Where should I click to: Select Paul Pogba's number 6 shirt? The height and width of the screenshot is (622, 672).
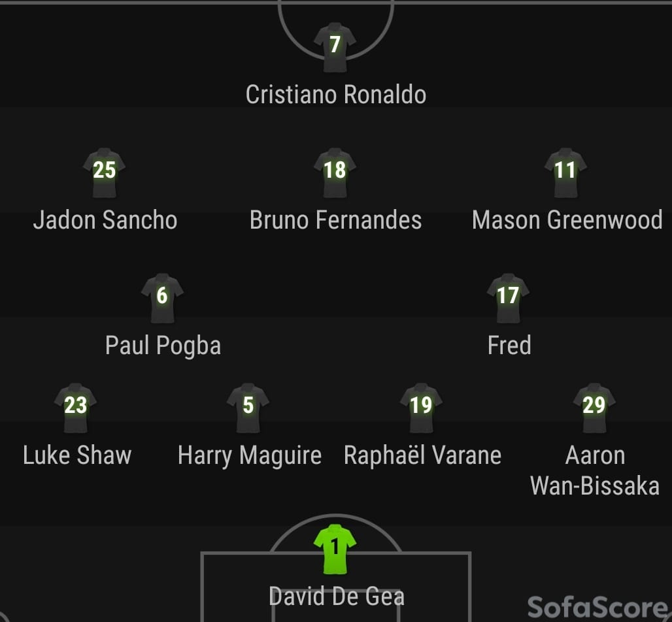(x=162, y=299)
